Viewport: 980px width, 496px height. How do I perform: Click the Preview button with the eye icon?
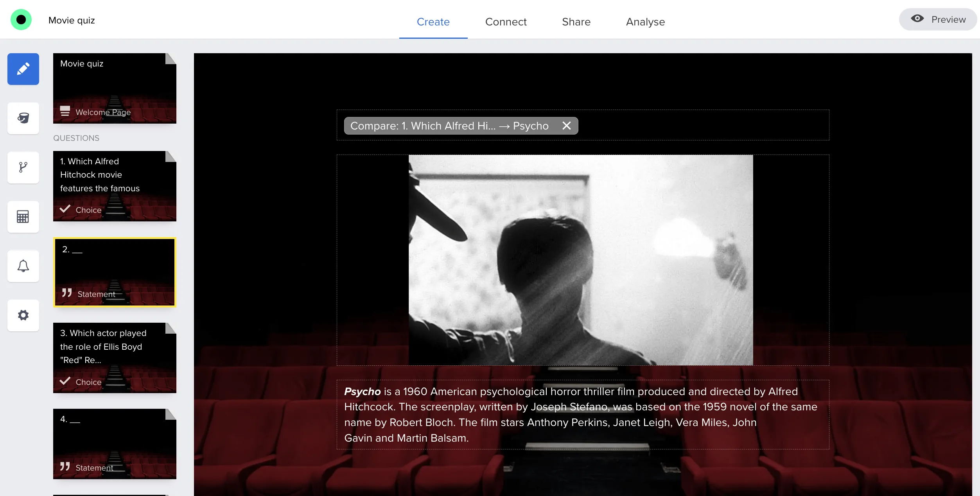[938, 20]
